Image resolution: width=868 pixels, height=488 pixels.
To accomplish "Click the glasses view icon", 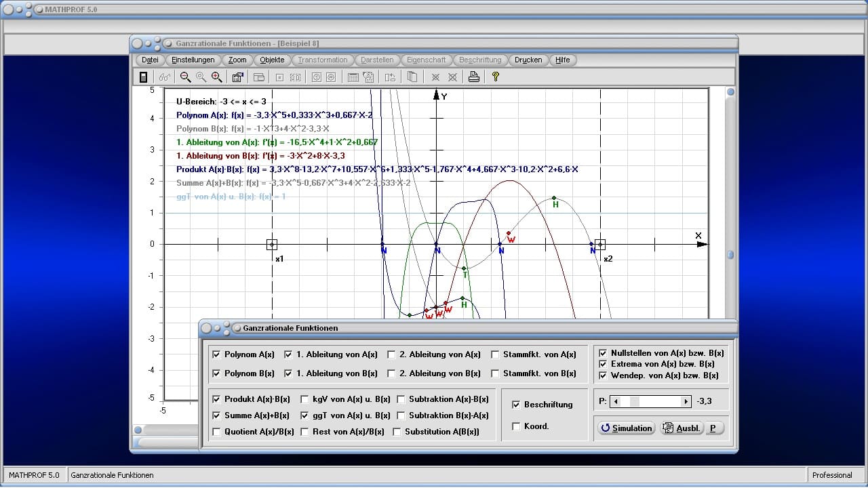I will pos(164,77).
